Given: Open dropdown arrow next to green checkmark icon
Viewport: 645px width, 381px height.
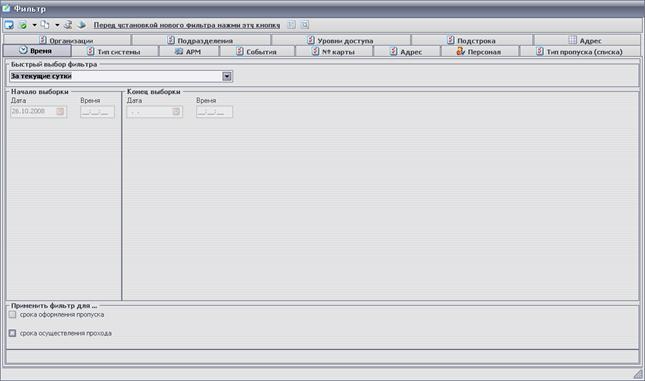Looking at the screenshot, I should [x=35, y=25].
